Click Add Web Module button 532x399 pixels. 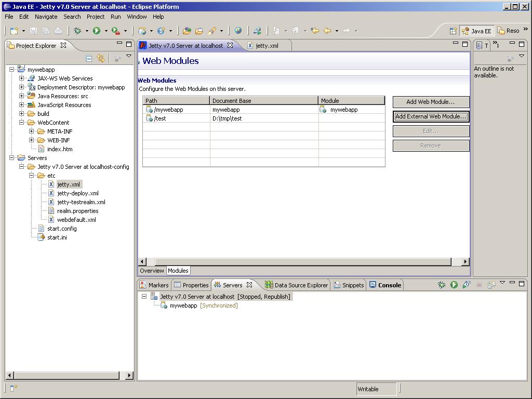(431, 102)
